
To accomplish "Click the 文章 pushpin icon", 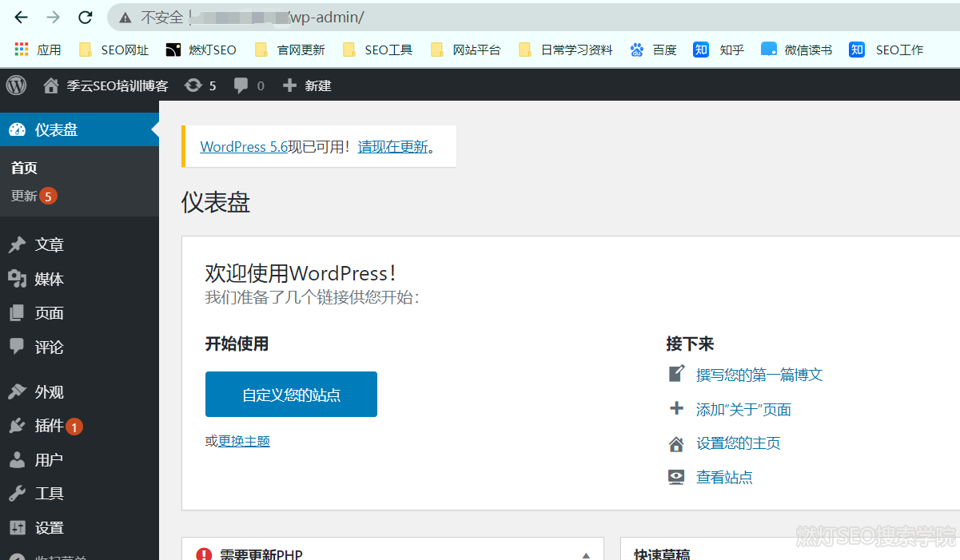I will (x=17, y=245).
